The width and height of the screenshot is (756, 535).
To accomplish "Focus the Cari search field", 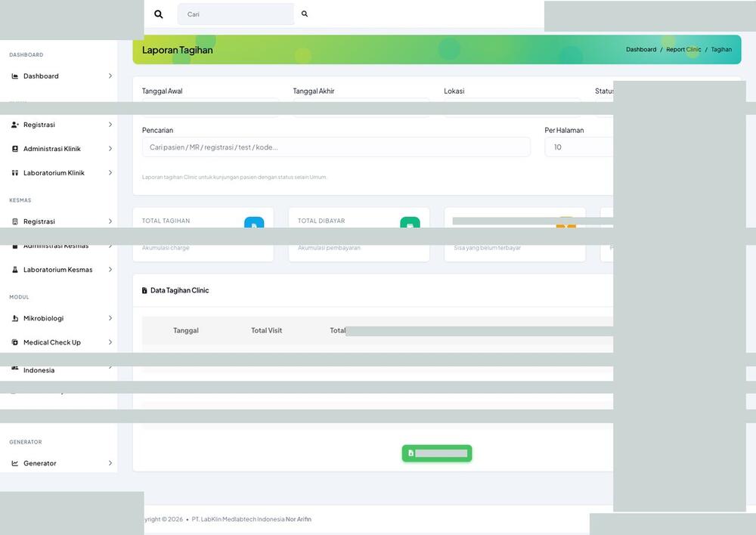I will (236, 14).
